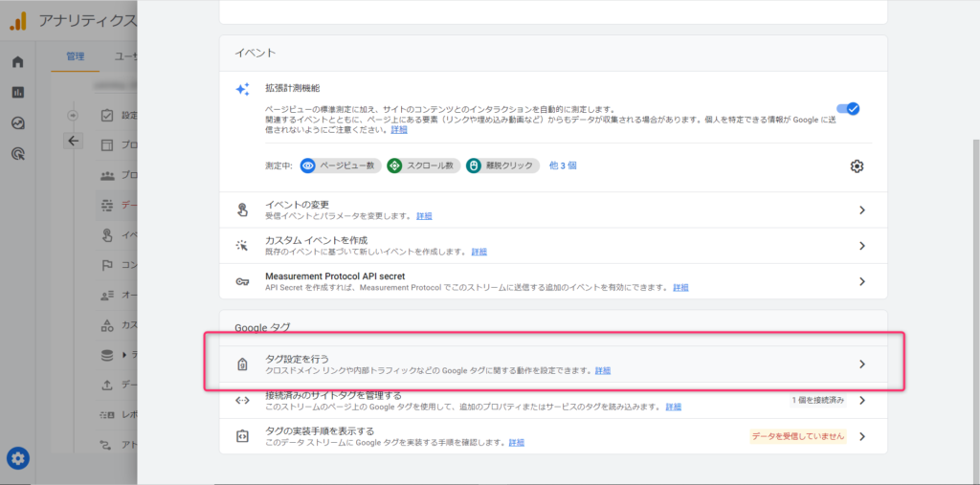
Task: Click the タグ設定を行う tag icon
Action: pos(242,364)
